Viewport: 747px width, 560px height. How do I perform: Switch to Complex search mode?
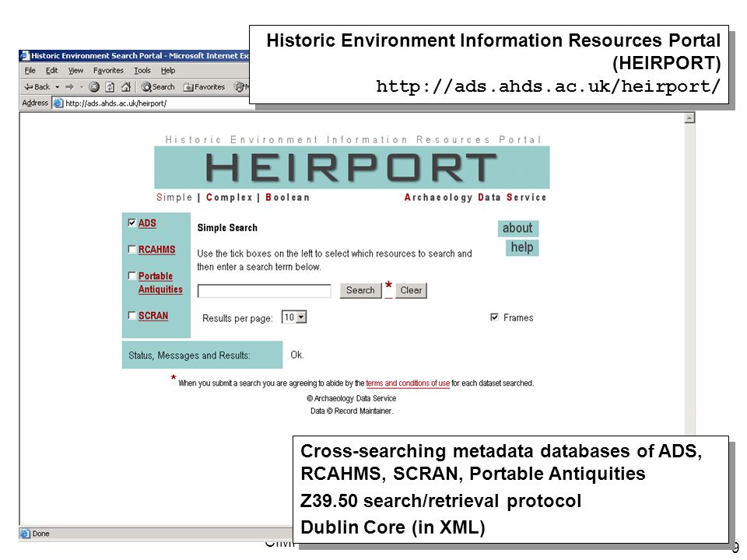(229, 197)
